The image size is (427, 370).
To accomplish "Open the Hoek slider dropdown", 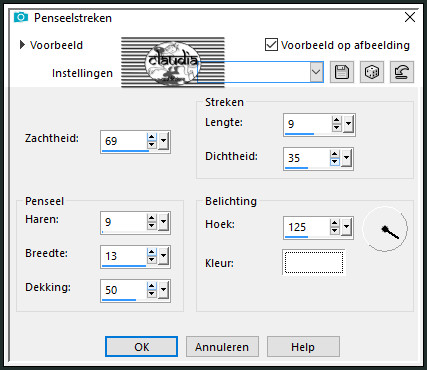I will pyautogui.click(x=346, y=227).
